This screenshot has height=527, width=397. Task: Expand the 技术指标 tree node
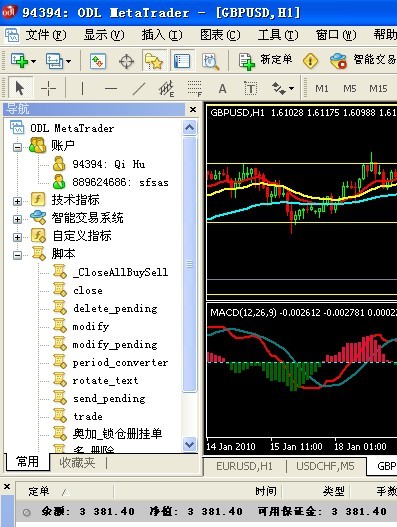[17, 201]
